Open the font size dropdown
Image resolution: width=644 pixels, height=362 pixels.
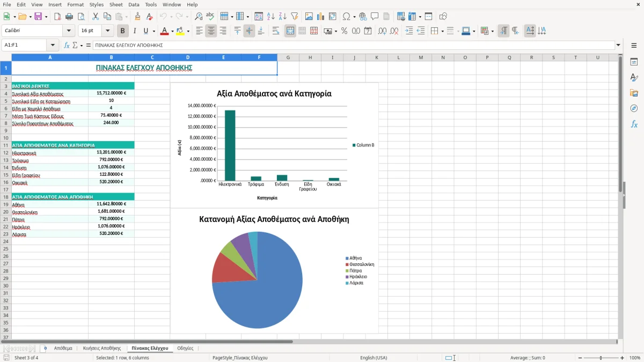[108, 31]
